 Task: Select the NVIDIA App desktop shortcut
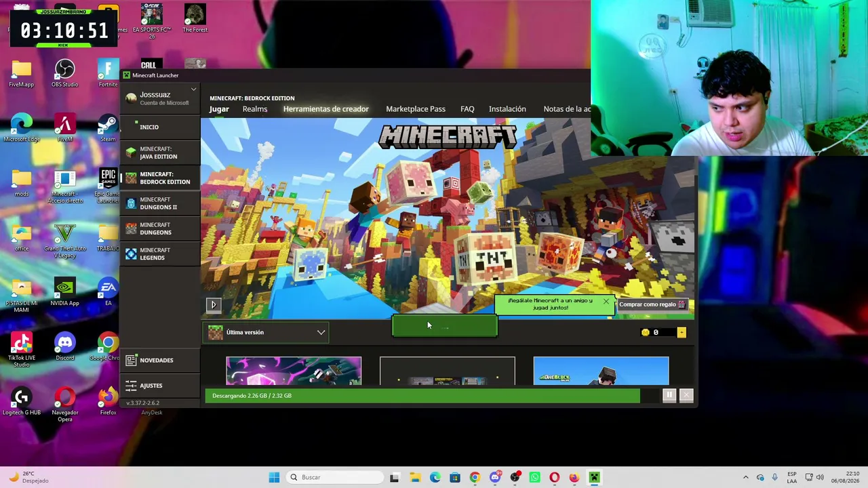[64, 292]
